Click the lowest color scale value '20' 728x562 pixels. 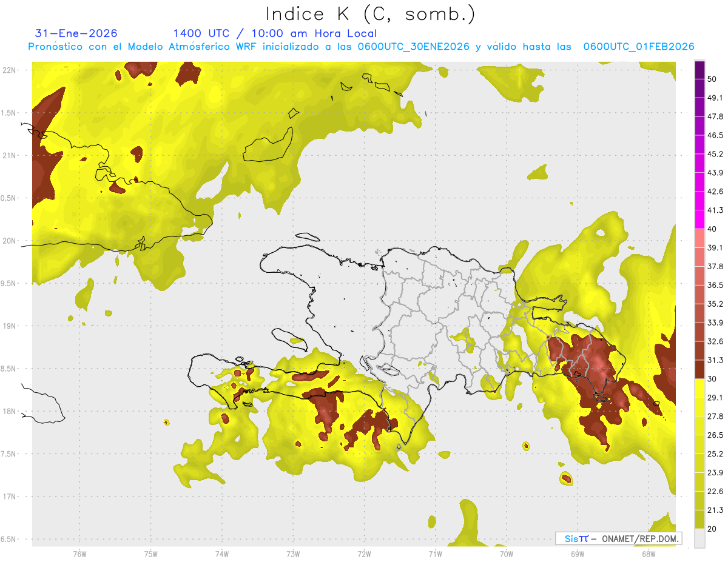(x=713, y=529)
